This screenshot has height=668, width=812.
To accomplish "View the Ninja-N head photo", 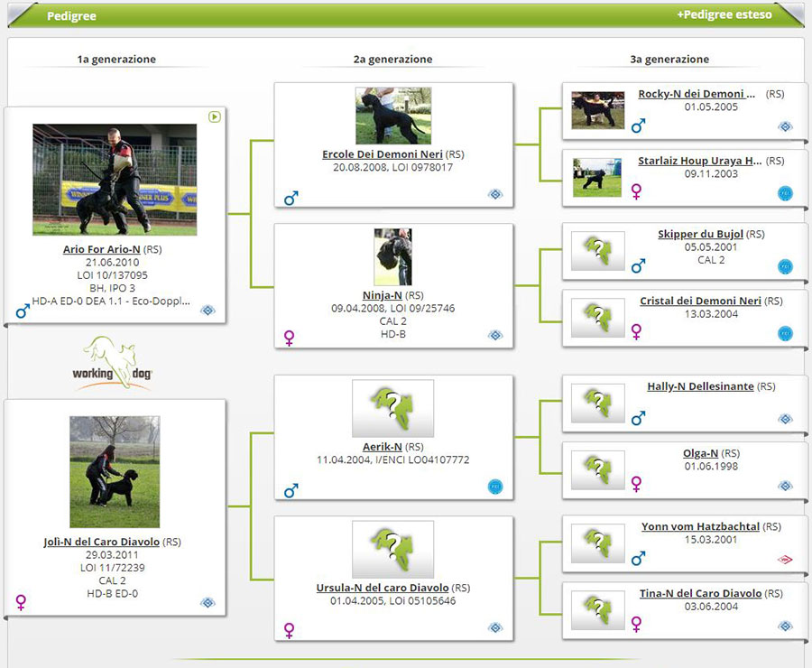I will [393, 256].
